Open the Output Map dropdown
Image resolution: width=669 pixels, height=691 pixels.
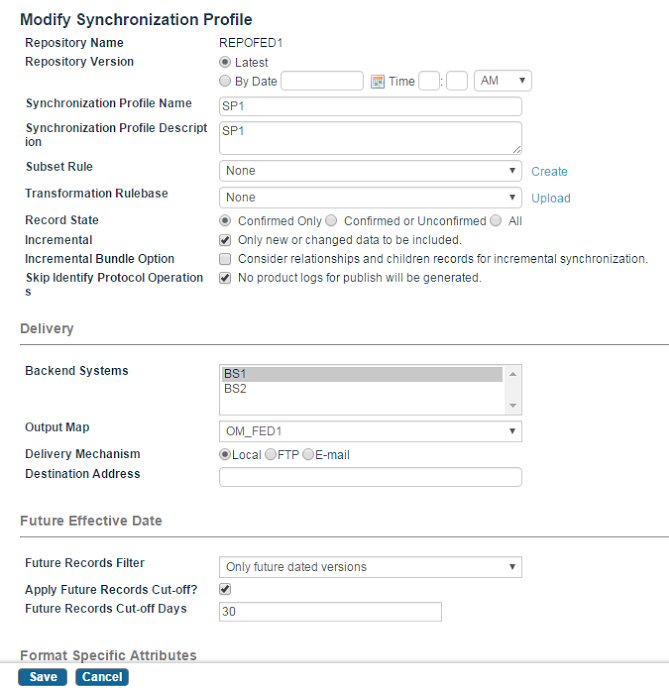pyautogui.click(x=370, y=431)
